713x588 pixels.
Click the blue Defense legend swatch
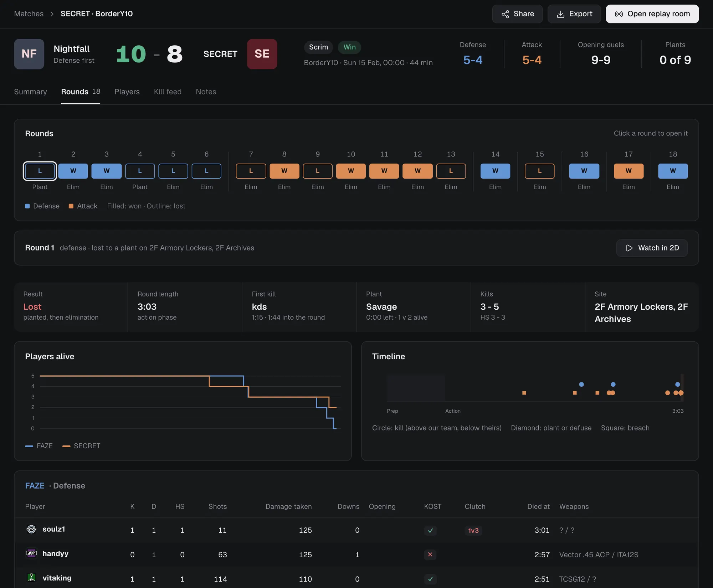27,206
